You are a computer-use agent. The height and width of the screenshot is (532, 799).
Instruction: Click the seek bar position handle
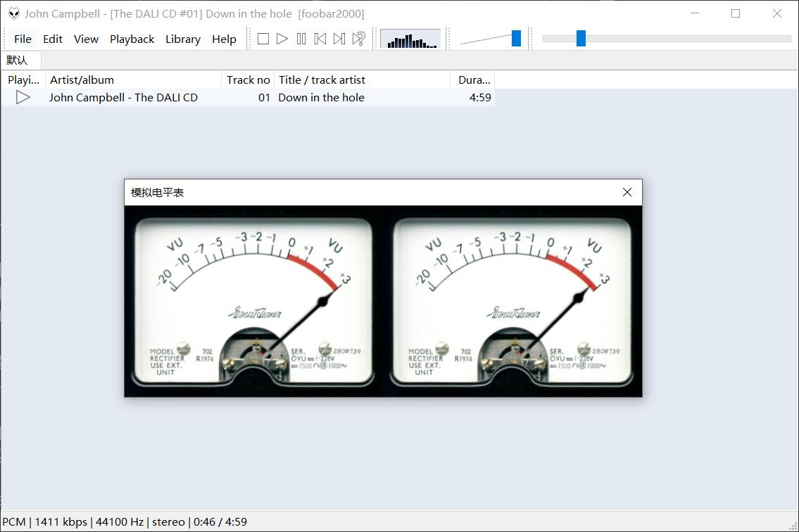[581, 39]
